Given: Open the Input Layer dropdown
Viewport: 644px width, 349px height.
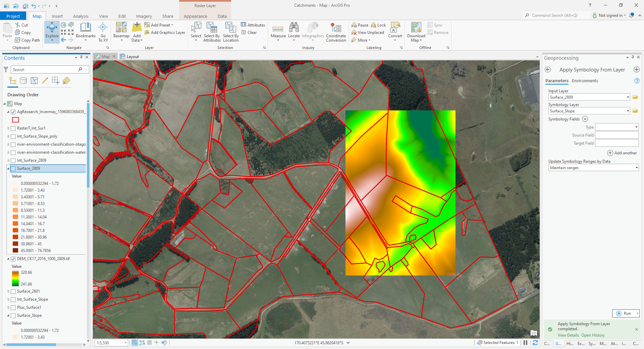Looking at the screenshot, I should [x=628, y=97].
